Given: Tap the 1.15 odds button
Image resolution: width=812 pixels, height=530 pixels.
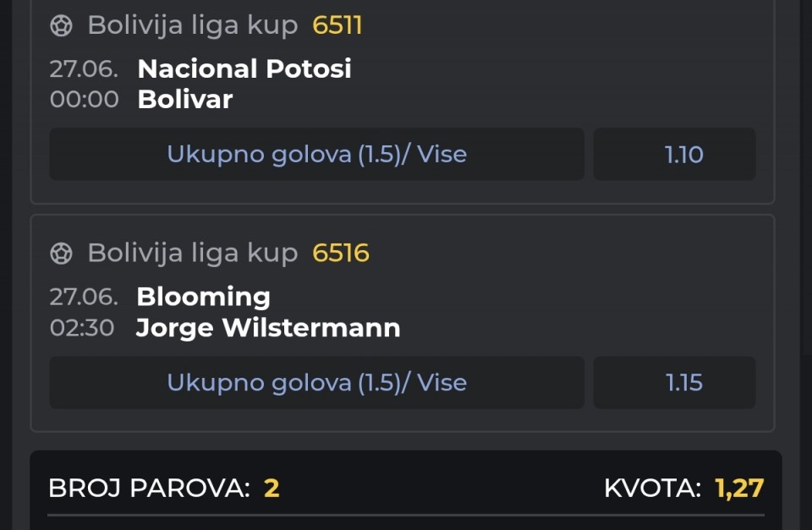Looking at the screenshot, I should pyautogui.click(x=674, y=382).
